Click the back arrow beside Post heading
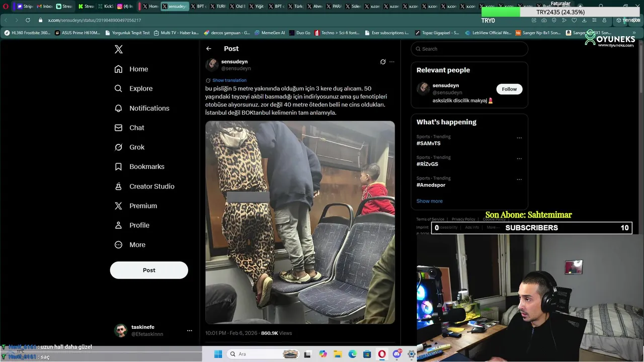 [209, 49]
